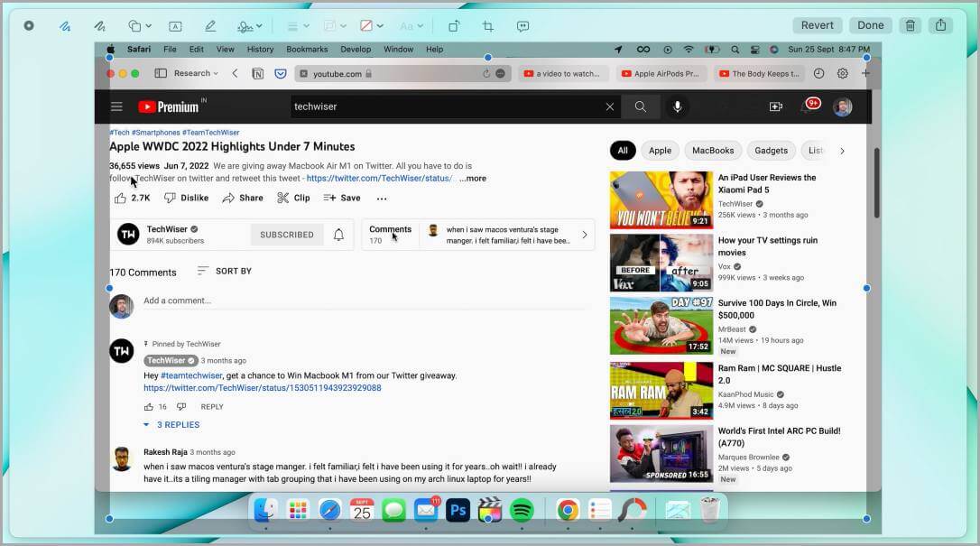Open the History menu in Safari menu bar

pos(260,50)
